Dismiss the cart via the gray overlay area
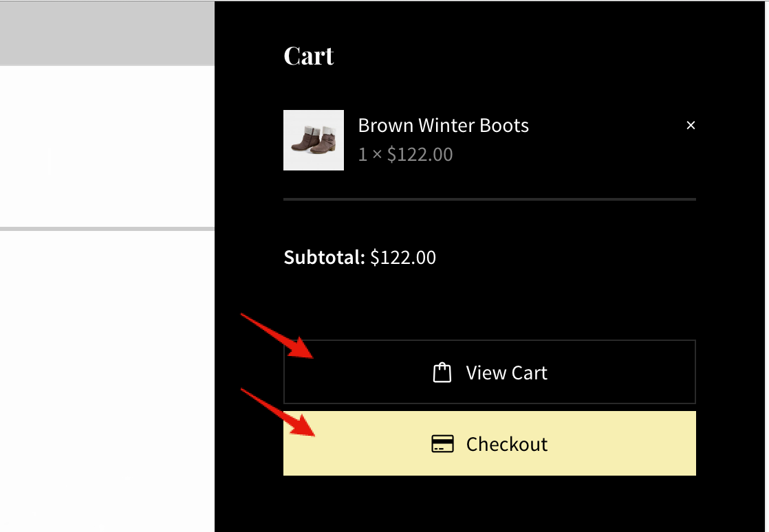This screenshot has width=769, height=532. (107, 33)
